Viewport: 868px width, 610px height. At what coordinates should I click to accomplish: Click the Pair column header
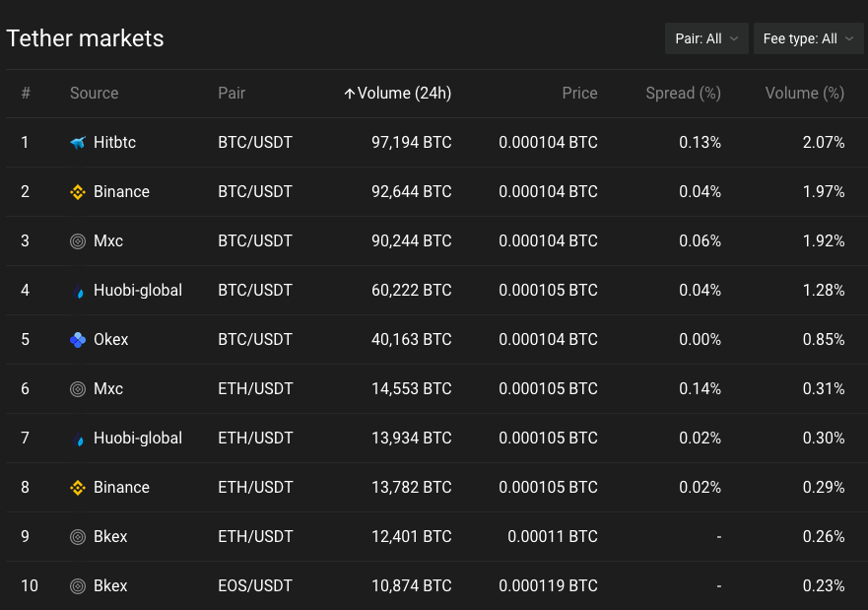click(232, 94)
